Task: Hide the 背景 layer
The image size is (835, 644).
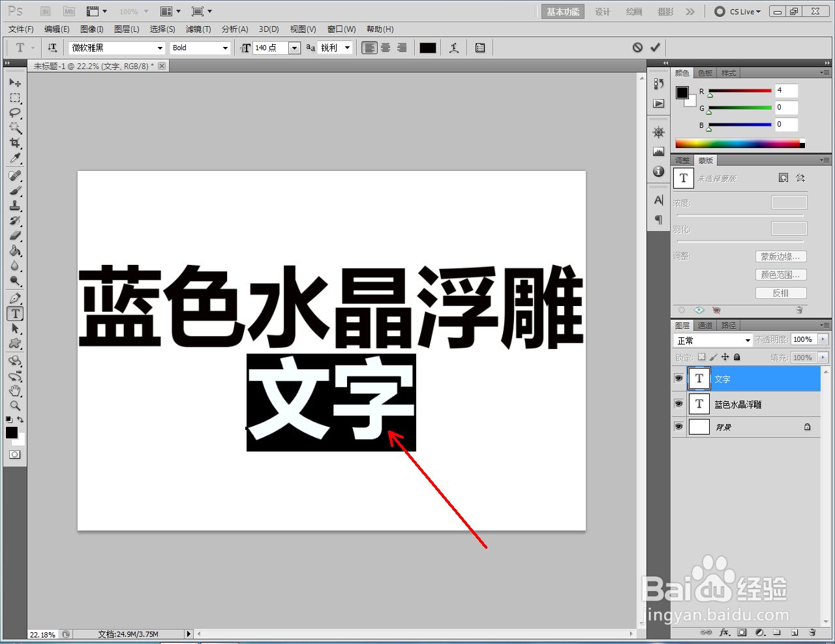Action: tap(678, 427)
